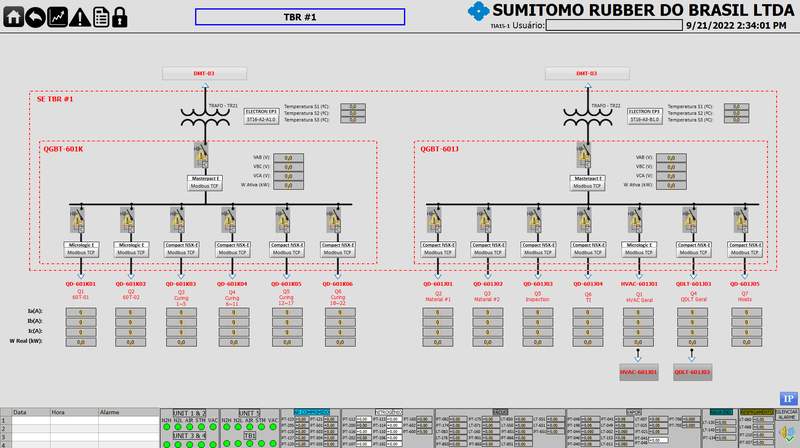Click the TRAFO TR22 transformer symbol
The image size is (800, 448).
tap(588, 117)
